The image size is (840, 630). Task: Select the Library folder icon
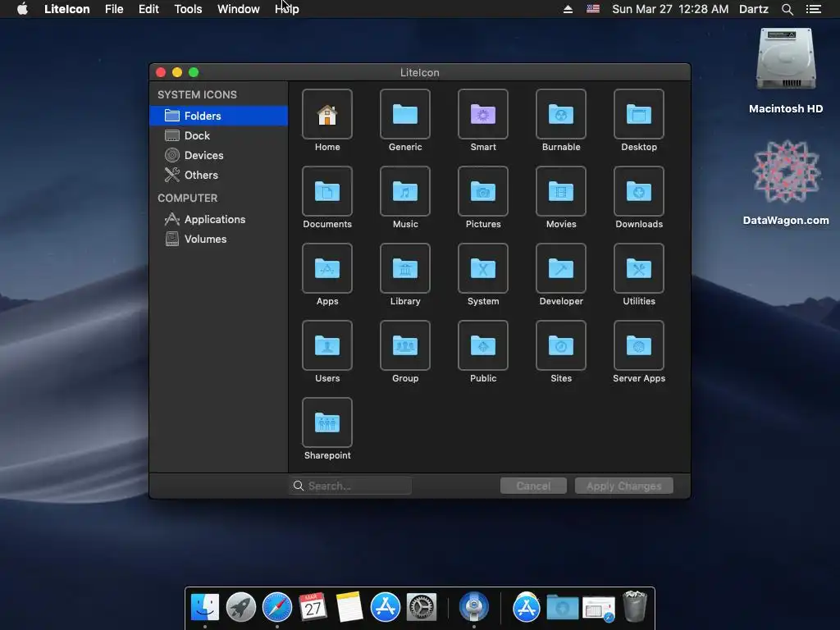pos(405,268)
